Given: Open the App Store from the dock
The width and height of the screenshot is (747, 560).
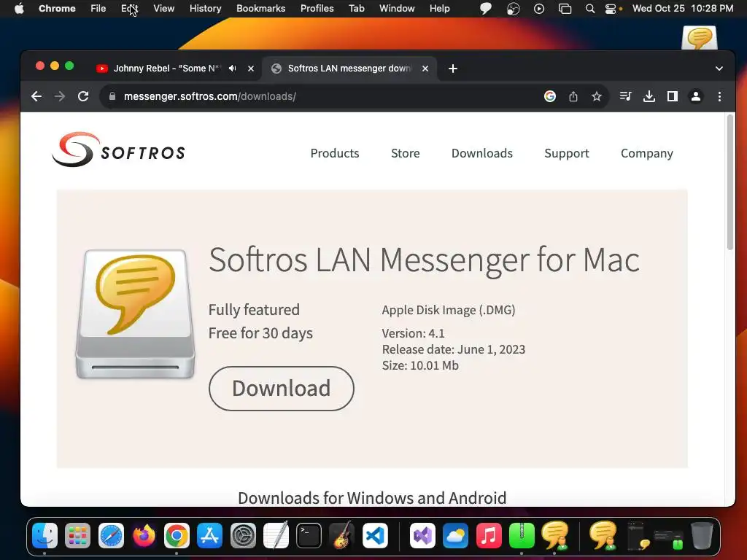Looking at the screenshot, I should 209,535.
